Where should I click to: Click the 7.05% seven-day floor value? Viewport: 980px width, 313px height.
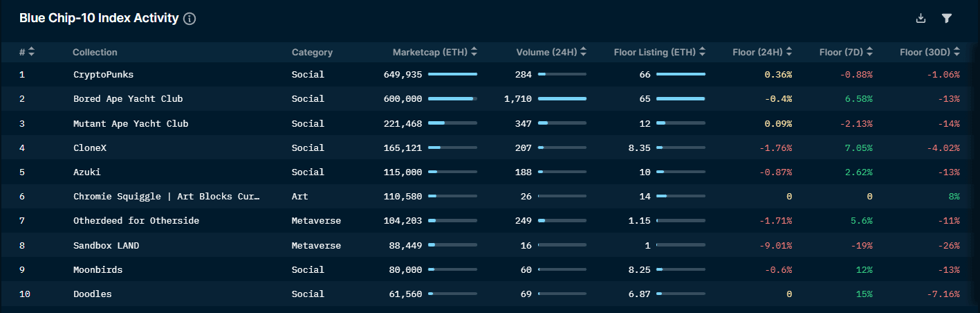coord(858,147)
